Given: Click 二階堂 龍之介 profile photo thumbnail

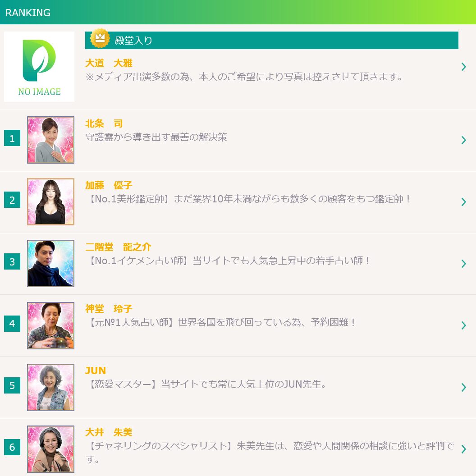Looking at the screenshot, I should (50, 264).
